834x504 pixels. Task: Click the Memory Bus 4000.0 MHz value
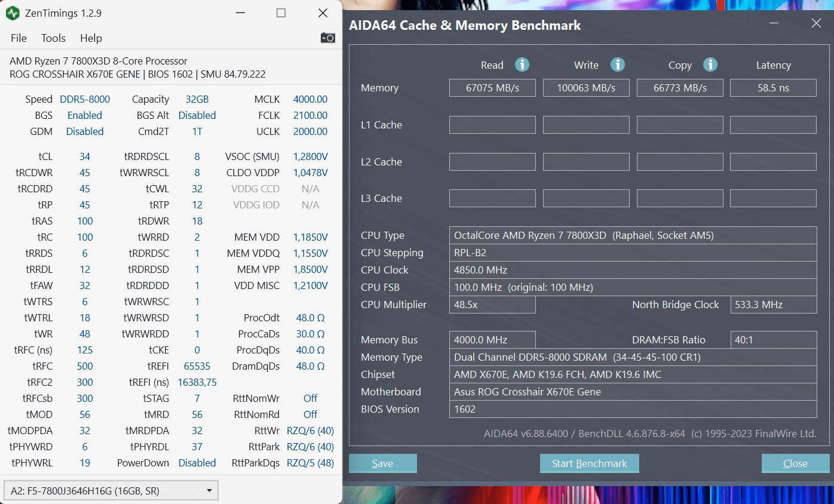492,340
